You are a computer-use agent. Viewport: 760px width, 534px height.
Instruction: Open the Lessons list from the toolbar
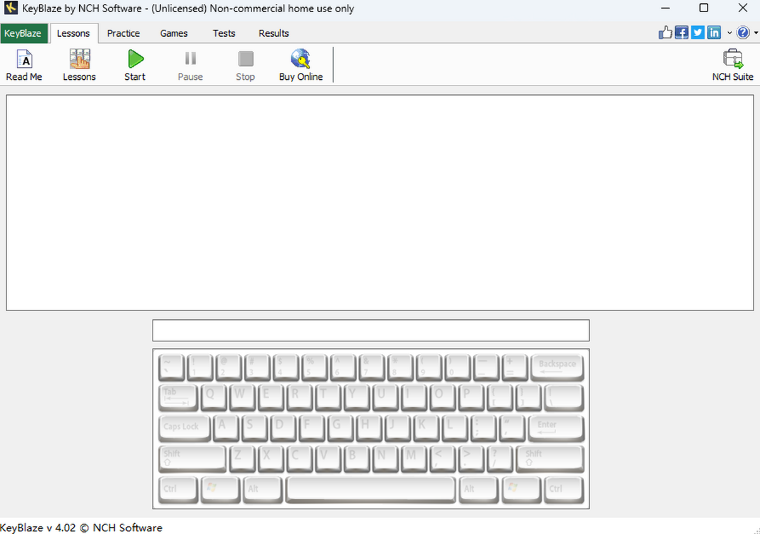click(x=79, y=65)
